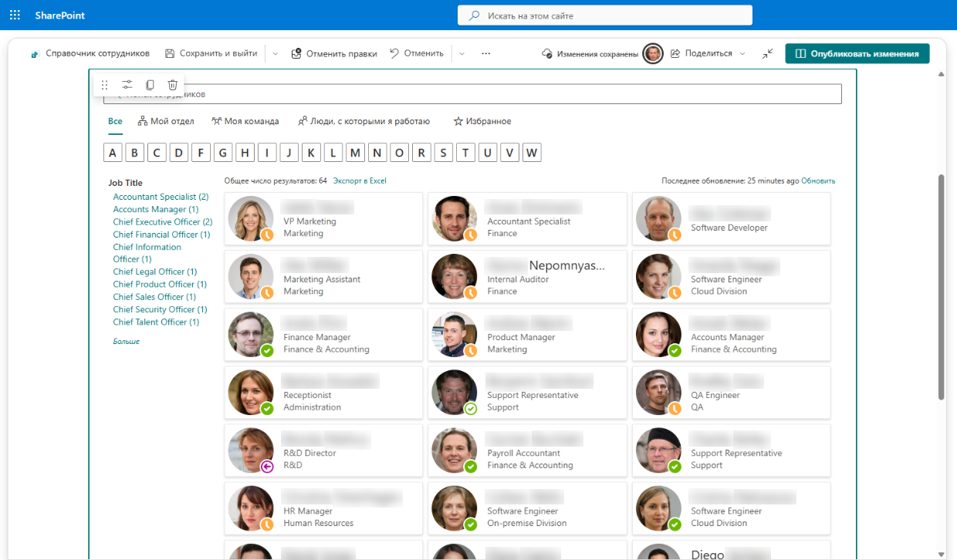
Task: Expand the undo options chevron
Action: pos(462,53)
